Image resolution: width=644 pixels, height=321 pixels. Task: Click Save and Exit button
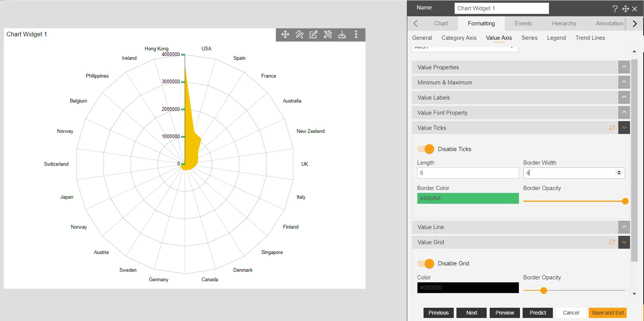(608, 313)
